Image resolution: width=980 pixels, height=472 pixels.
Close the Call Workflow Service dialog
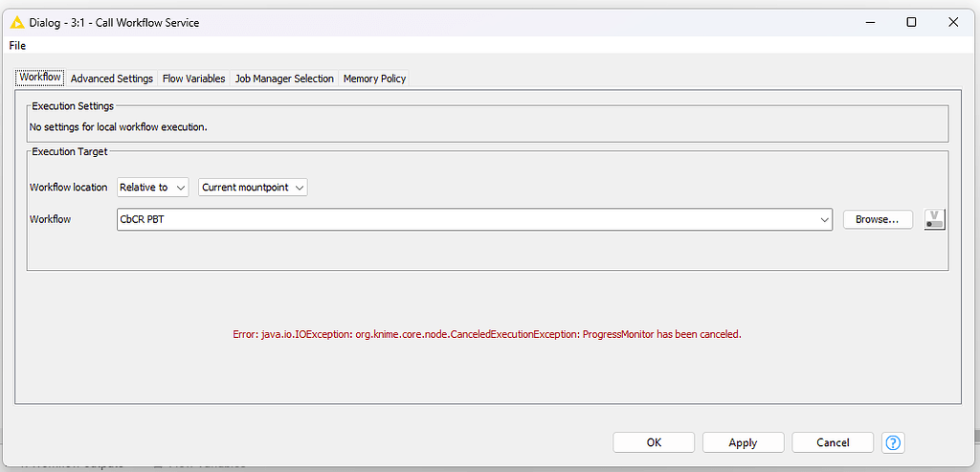pyautogui.click(x=953, y=23)
